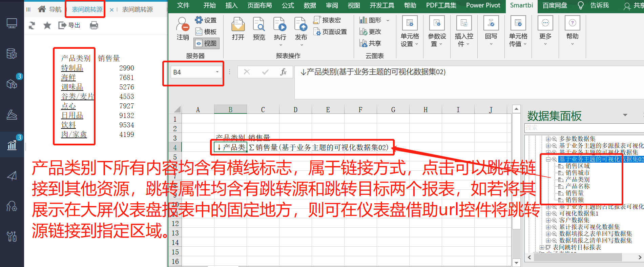
Task: Follow the 饮料 link
Action: (x=68, y=125)
